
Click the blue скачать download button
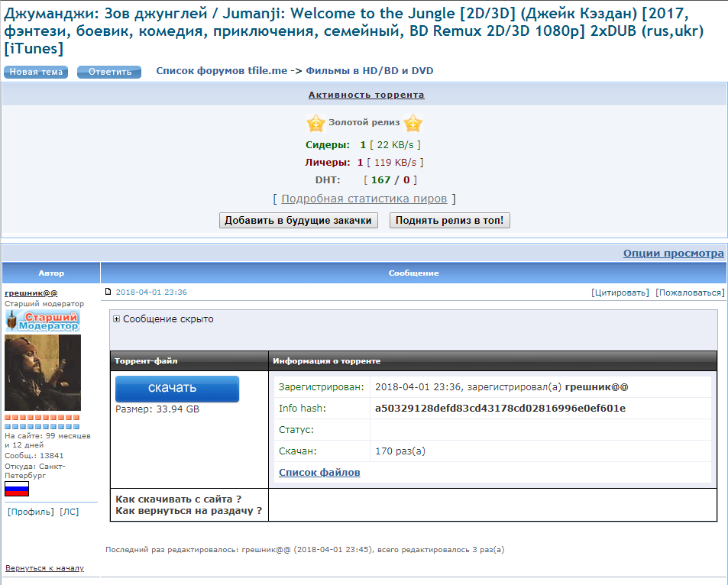[177, 389]
